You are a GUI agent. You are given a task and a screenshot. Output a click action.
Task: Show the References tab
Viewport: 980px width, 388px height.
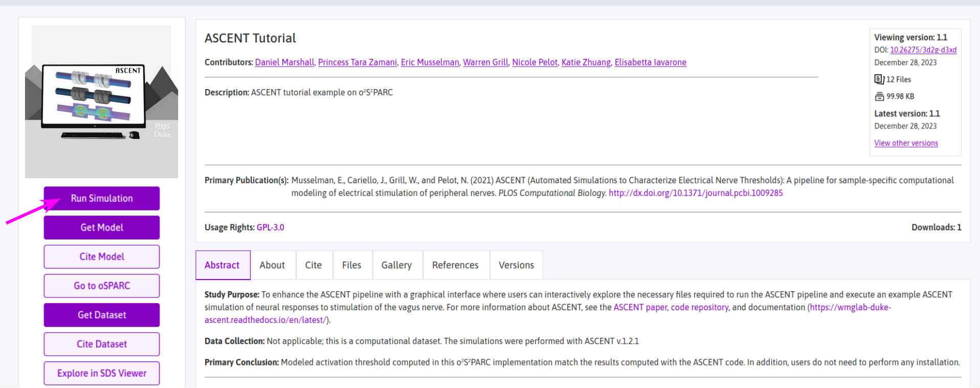pos(455,265)
